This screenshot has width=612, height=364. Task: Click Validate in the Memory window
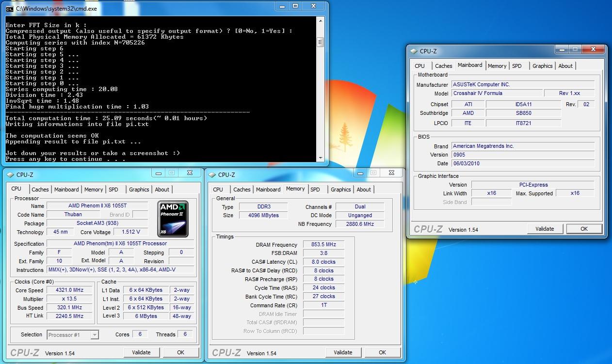point(343,352)
